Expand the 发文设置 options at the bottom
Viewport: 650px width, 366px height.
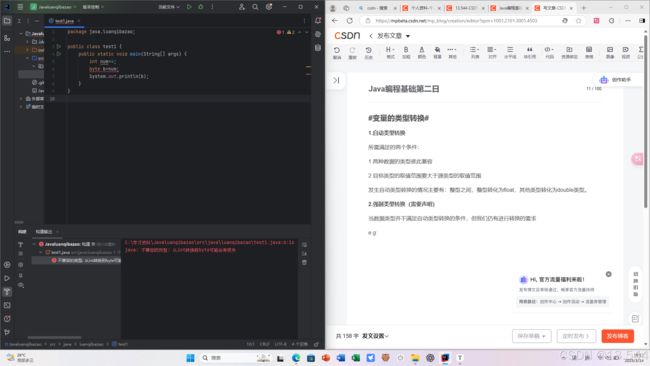375,336
